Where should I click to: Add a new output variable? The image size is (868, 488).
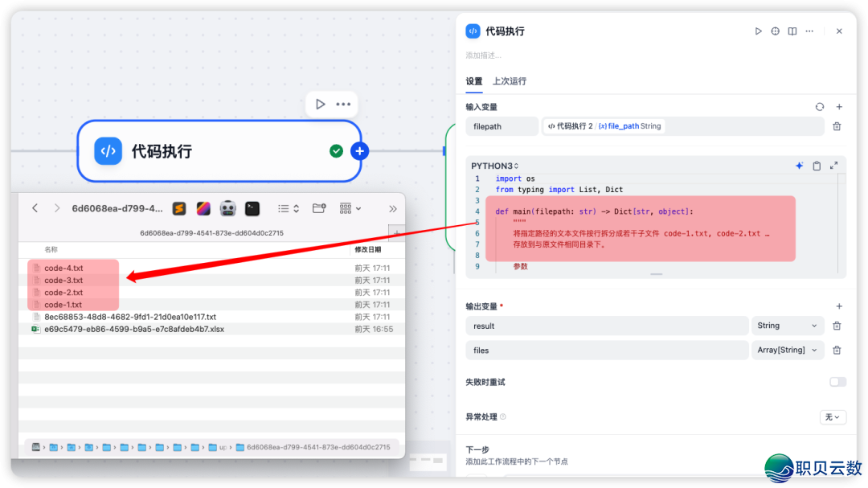[839, 306]
